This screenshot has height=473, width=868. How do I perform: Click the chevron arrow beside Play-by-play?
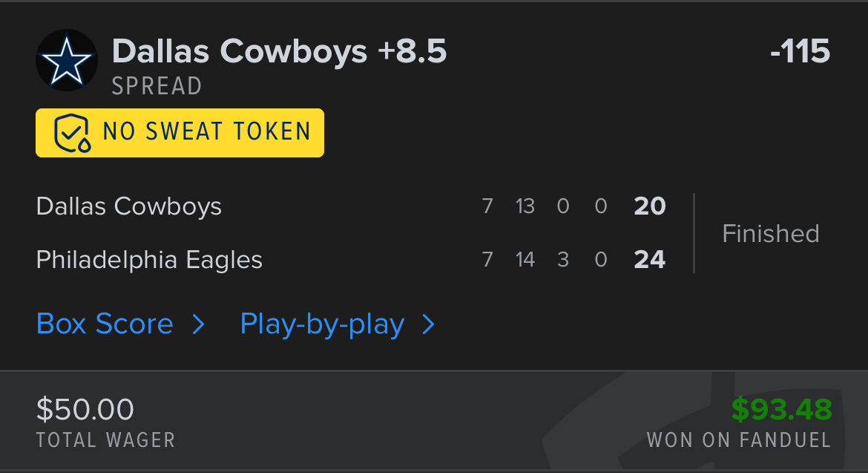coord(429,324)
